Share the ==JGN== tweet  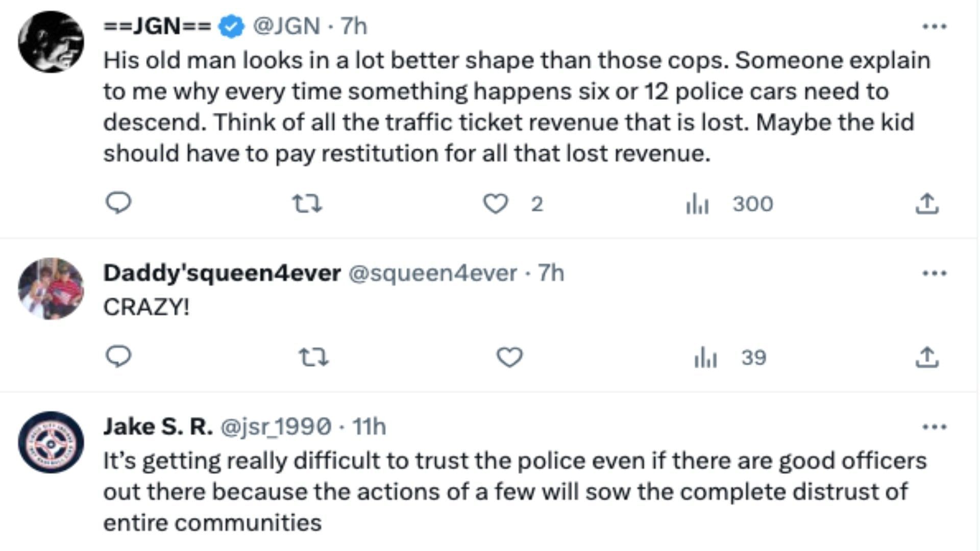pos(927,204)
